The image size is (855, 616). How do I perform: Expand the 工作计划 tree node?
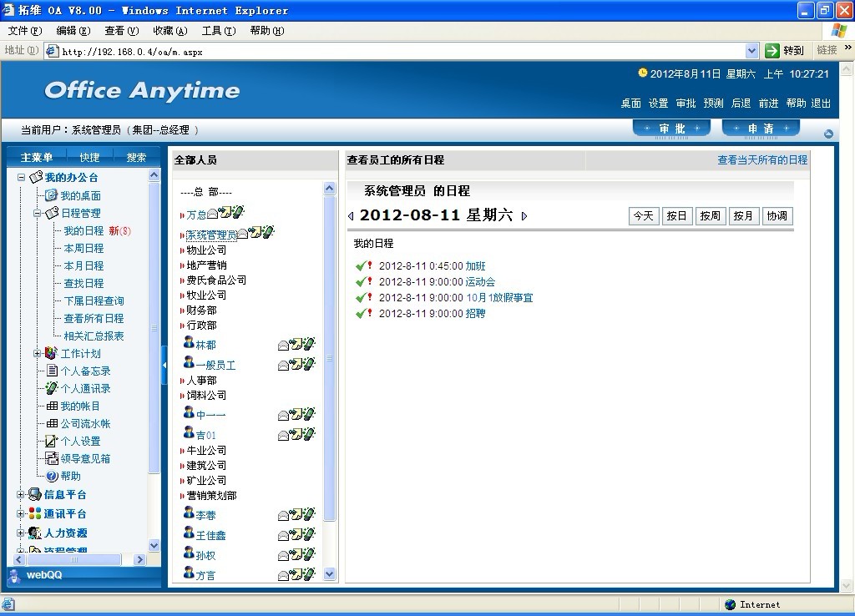[37, 354]
